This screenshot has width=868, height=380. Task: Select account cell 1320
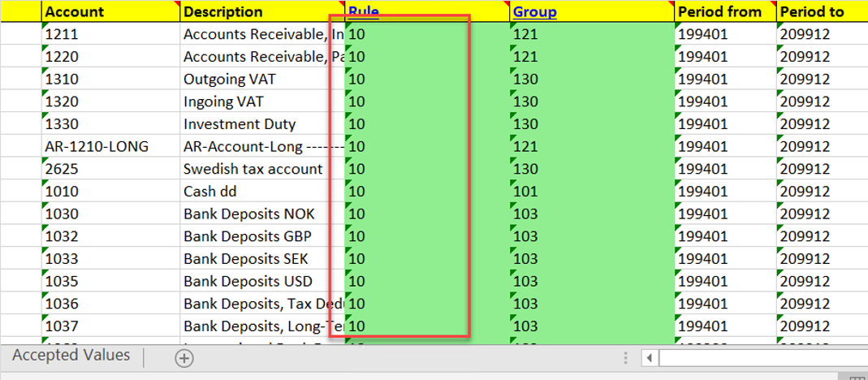click(110, 101)
